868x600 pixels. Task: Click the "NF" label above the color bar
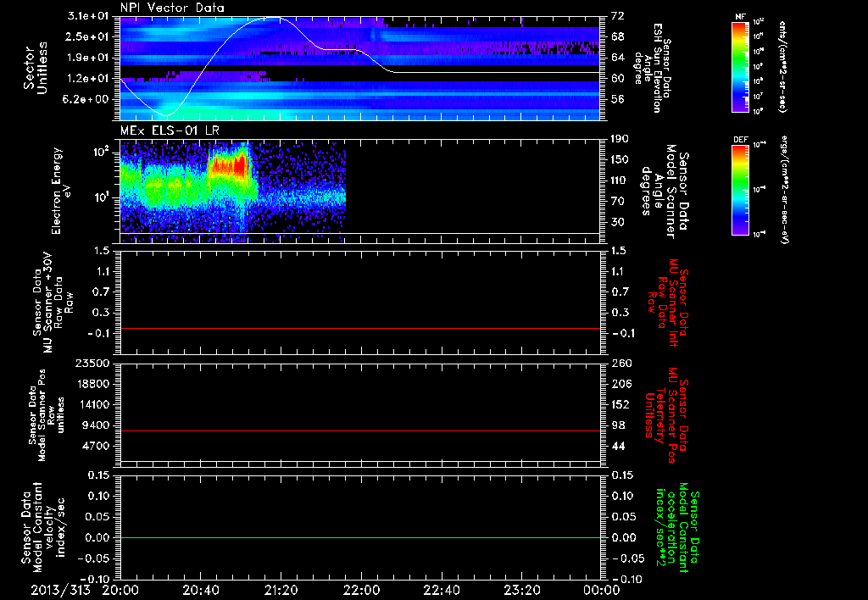[x=740, y=17]
